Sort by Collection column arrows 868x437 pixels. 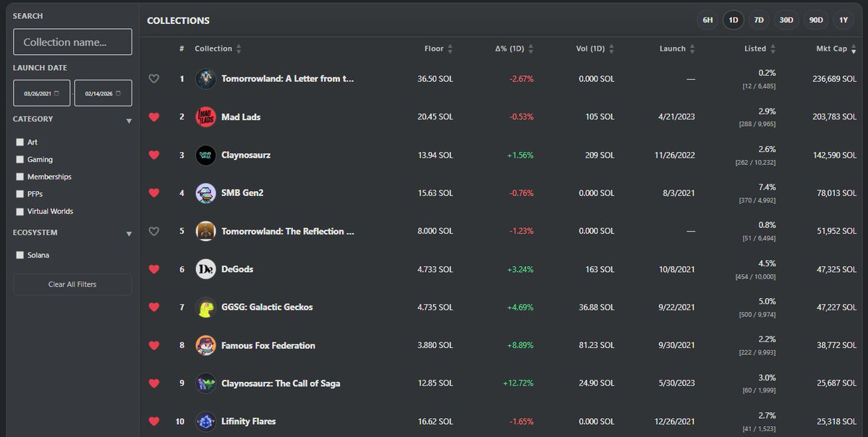pos(239,48)
